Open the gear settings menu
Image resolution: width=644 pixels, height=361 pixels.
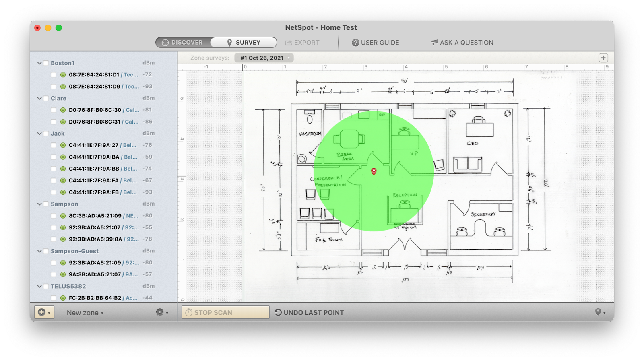tap(162, 312)
